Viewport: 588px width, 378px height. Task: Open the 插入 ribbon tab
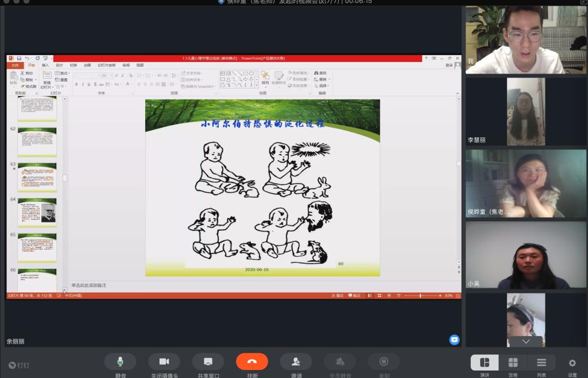pos(45,65)
